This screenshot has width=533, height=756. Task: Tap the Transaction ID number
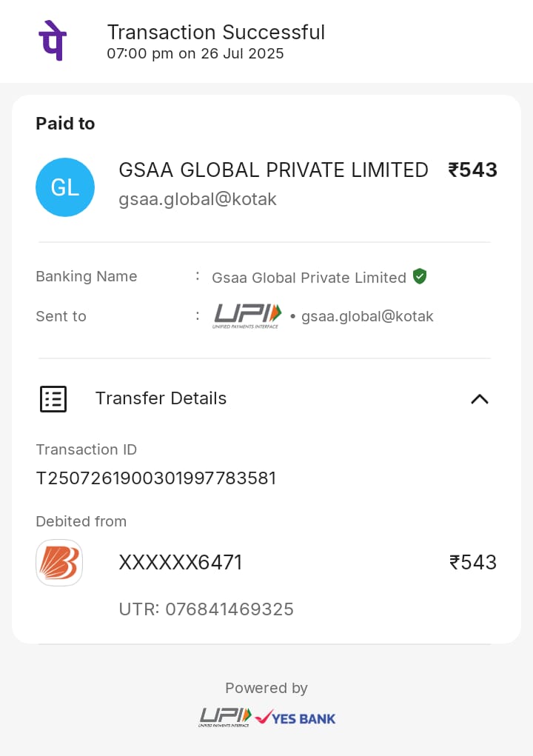(156, 478)
